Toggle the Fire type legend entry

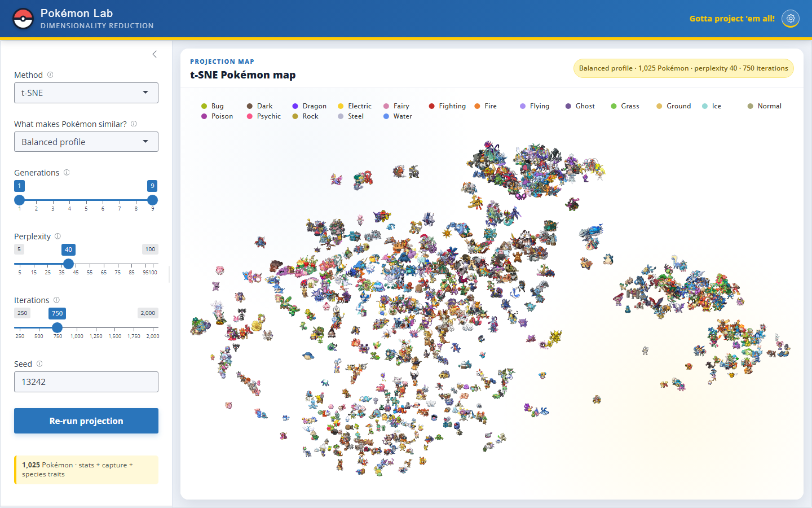(x=486, y=106)
